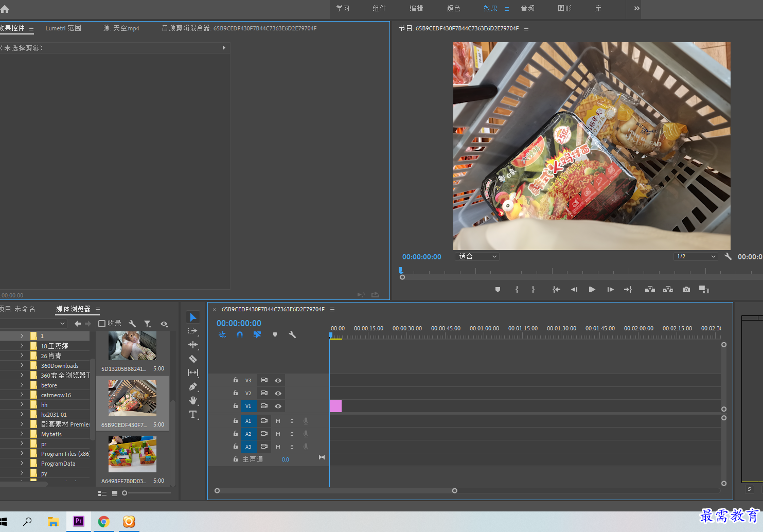Select the Track Select Forward tool
The height and width of the screenshot is (532, 763).
point(193,331)
